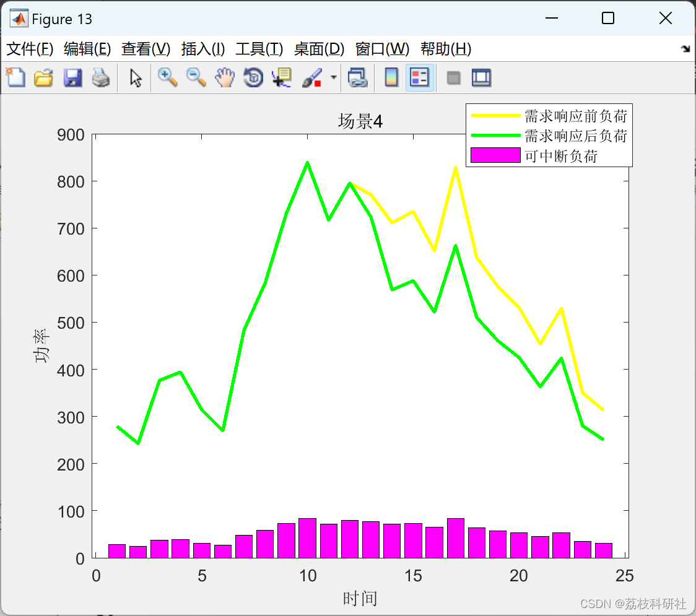Enable the Rotate 3D tool
696x616 pixels.
pos(253,77)
